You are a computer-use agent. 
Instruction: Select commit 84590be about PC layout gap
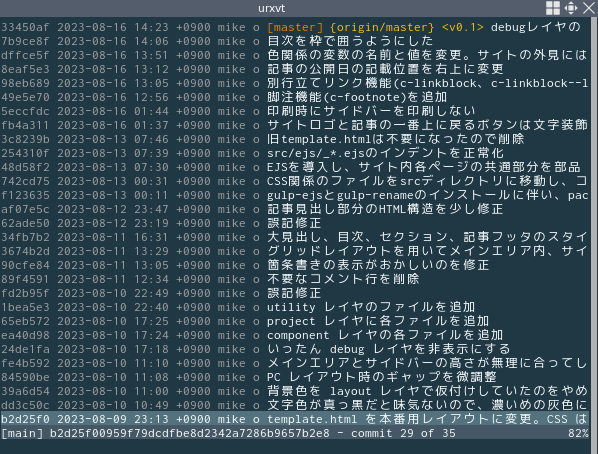click(x=295, y=377)
